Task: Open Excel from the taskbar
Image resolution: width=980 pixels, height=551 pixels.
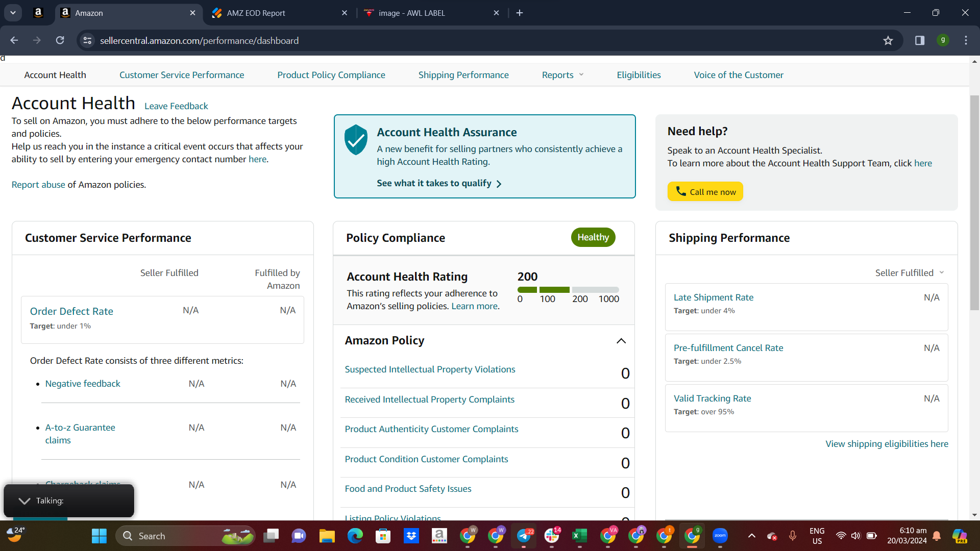Action: pos(579,536)
